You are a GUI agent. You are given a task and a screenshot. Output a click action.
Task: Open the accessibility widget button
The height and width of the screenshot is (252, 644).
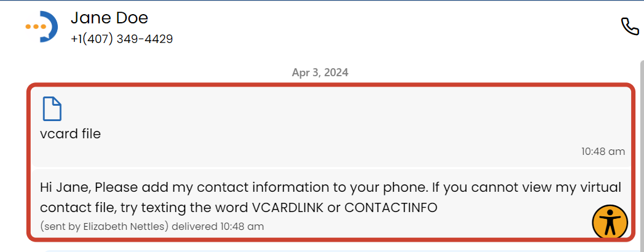point(610,222)
